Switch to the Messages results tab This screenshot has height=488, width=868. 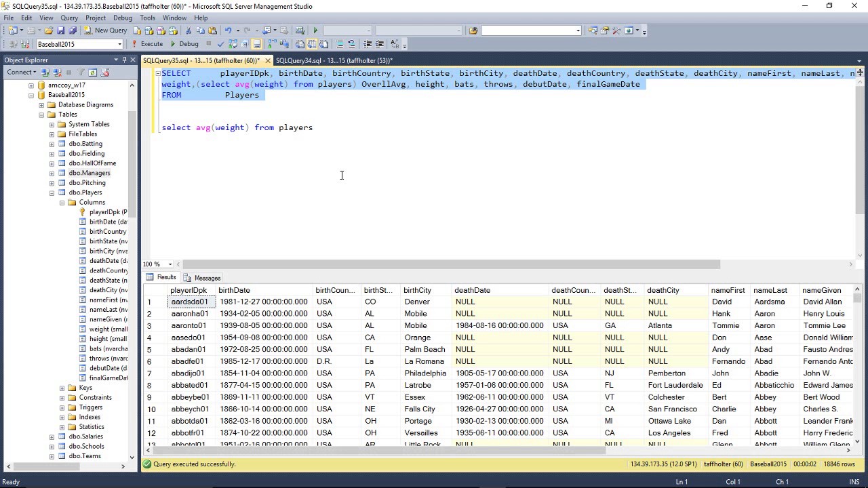(202, 278)
